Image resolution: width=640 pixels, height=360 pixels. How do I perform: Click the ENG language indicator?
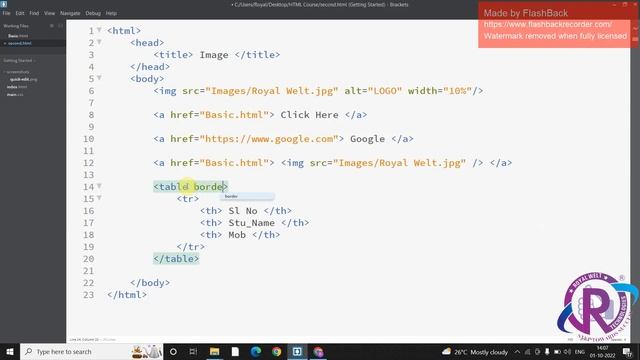coord(580,352)
